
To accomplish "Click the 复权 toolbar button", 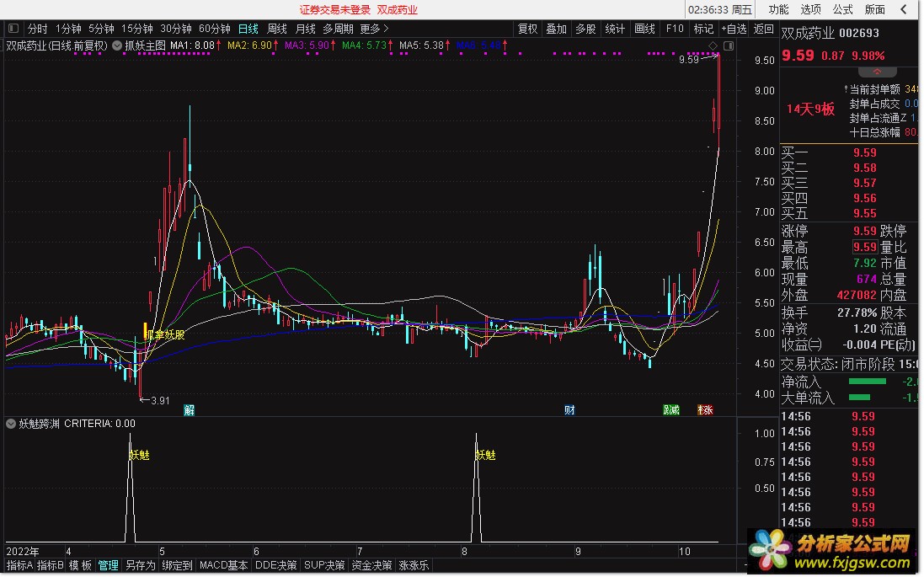I will tap(527, 29).
